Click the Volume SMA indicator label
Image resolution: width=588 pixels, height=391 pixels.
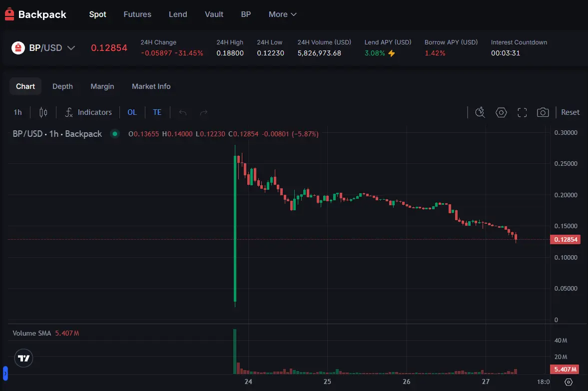pos(31,333)
